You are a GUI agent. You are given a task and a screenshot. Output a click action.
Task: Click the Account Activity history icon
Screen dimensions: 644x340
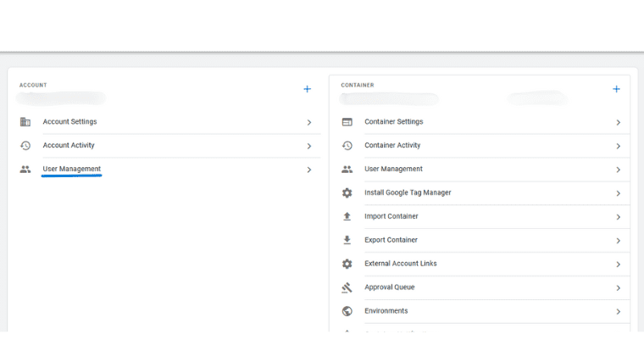25,146
